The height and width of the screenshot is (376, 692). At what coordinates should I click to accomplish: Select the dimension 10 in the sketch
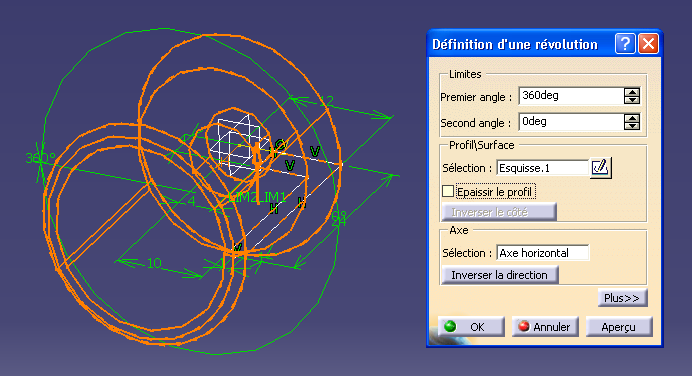pyautogui.click(x=154, y=263)
